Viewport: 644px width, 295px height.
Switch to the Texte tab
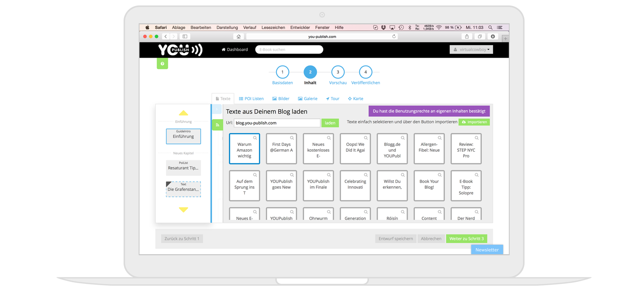[223, 98]
